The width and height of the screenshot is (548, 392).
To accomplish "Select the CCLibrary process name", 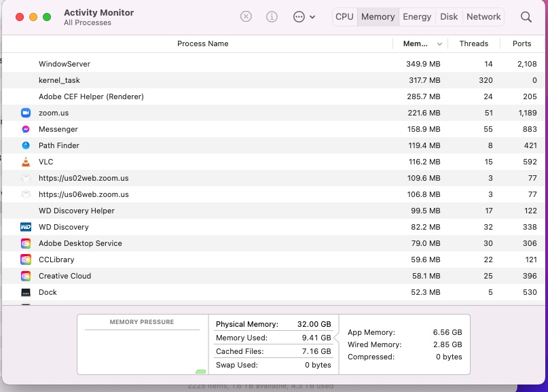I will (56, 260).
